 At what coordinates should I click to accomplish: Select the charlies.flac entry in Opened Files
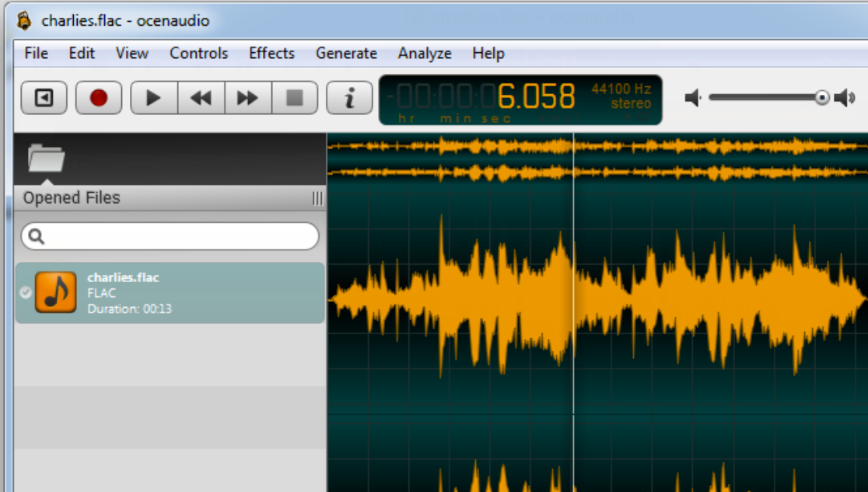coord(170,292)
